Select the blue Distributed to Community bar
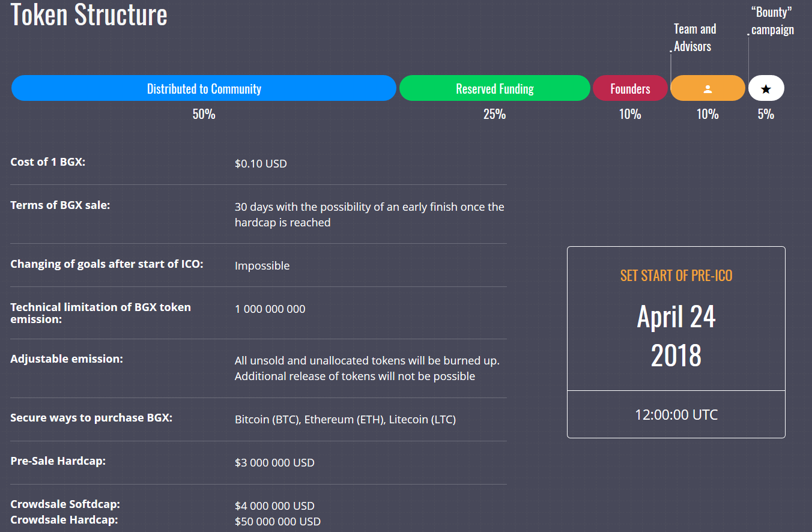812x532 pixels. 204,89
